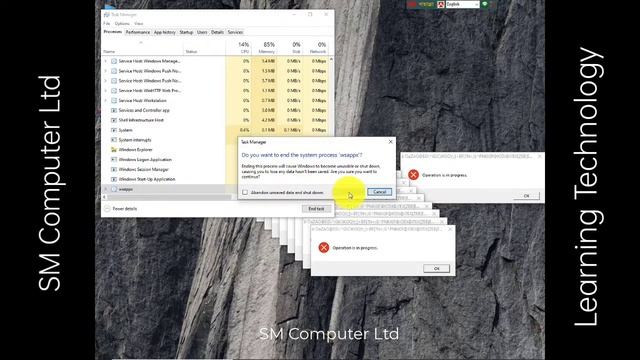Open the File menu

(x=107, y=24)
